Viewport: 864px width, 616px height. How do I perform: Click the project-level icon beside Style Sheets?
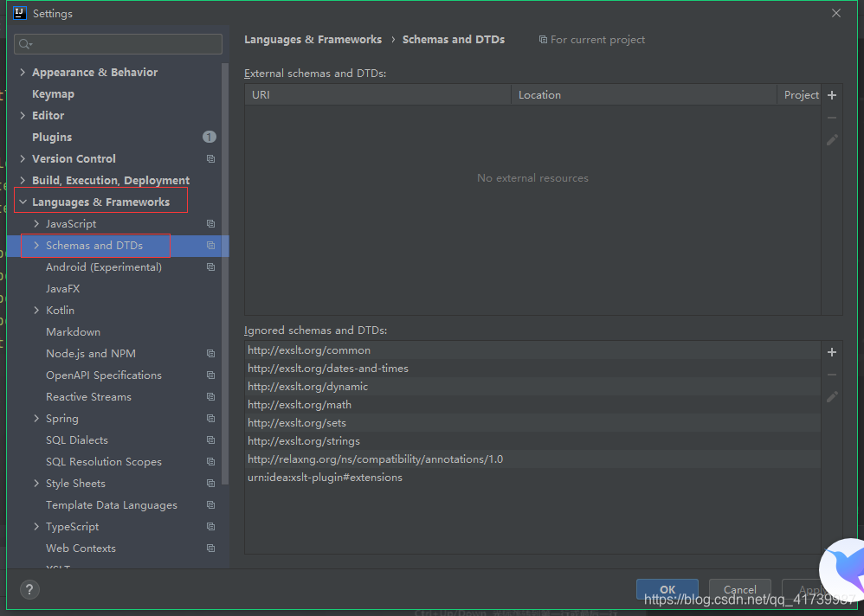point(210,484)
